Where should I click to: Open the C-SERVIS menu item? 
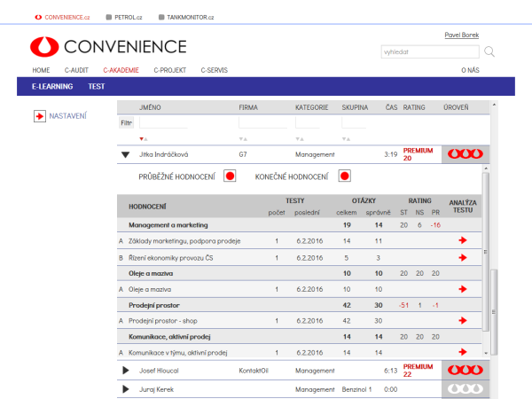click(x=214, y=70)
